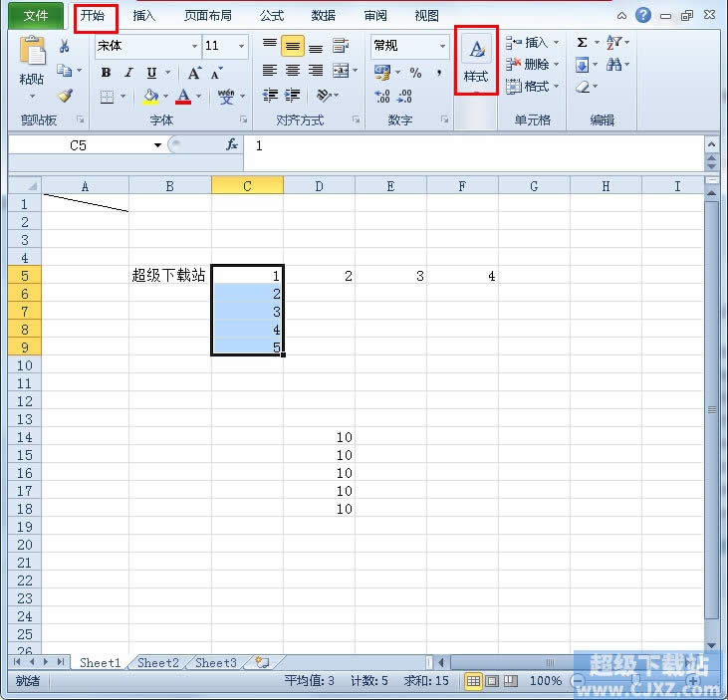Align text to top
728x700 pixels.
[270, 45]
